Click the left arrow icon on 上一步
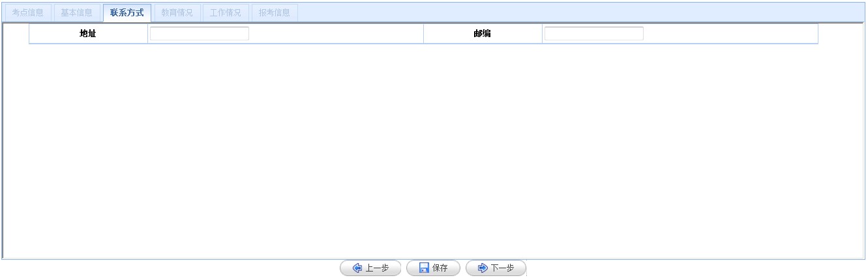 tap(357, 268)
